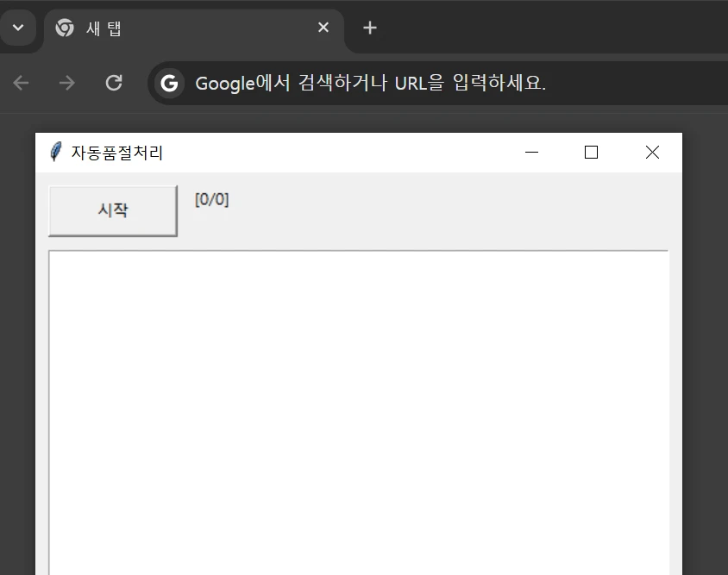Viewport: 728px width, 575px height.
Task: Go forward using the Chrome forward arrow
Action: (66, 83)
